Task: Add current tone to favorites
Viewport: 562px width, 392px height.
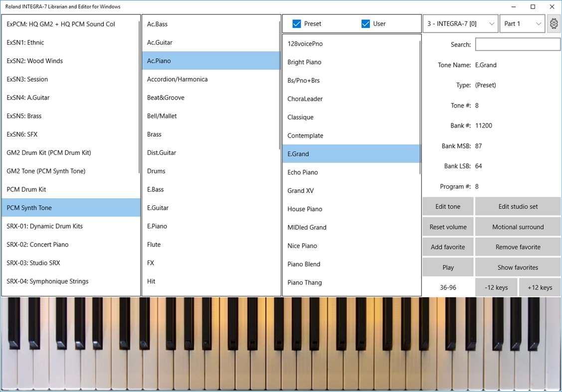Action: coord(447,247)
